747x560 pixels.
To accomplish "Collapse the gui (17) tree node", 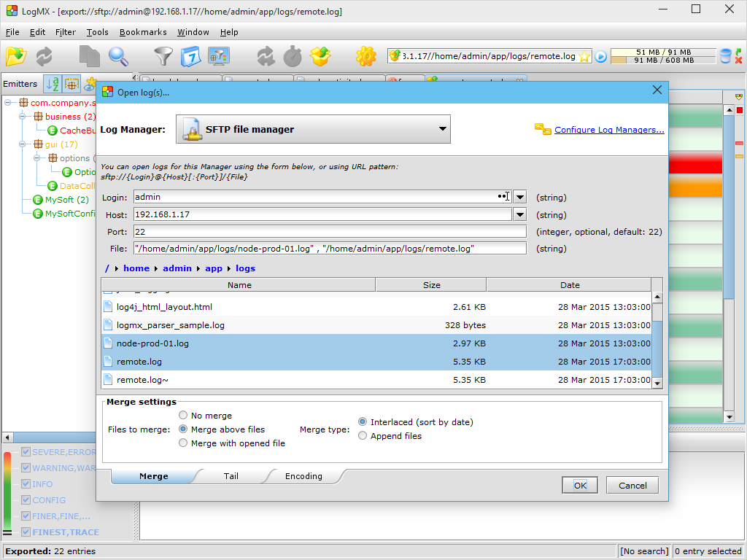I will 22,144.
